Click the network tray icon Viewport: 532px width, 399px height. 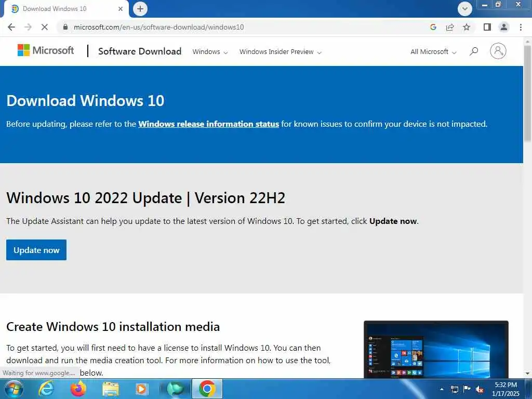[x=454, y=389]
